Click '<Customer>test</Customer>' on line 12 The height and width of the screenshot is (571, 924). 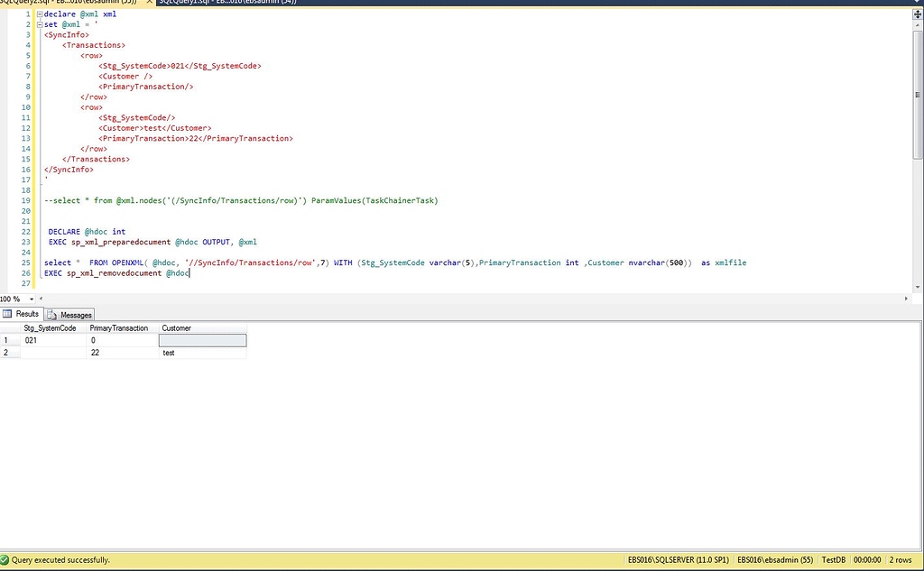coord(155,128)
